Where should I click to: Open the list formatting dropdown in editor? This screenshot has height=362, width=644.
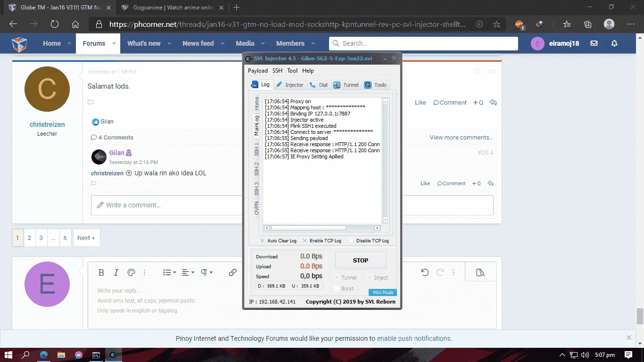tap(170, 272)
